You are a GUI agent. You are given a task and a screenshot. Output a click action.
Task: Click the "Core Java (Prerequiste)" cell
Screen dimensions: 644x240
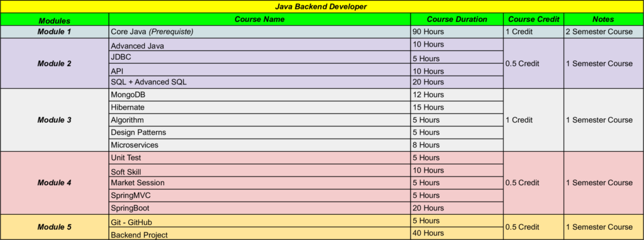(x=260, y=32)
